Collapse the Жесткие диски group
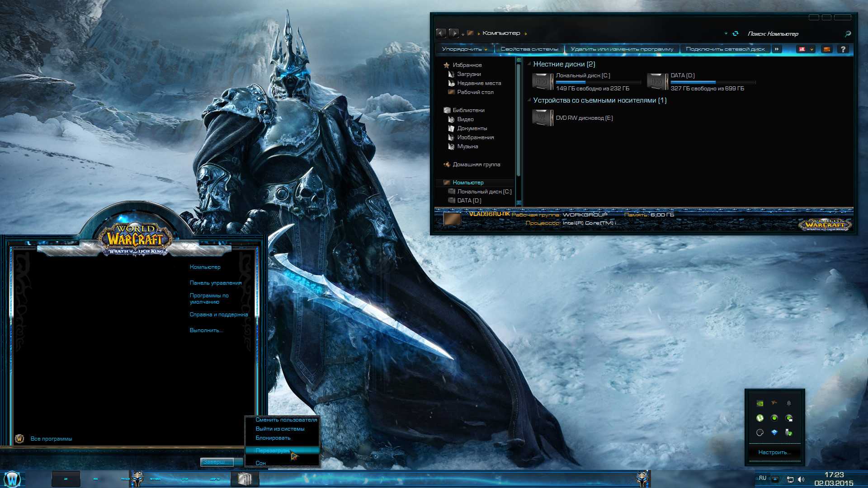868x488 pixels. click(x=529, y=64)
